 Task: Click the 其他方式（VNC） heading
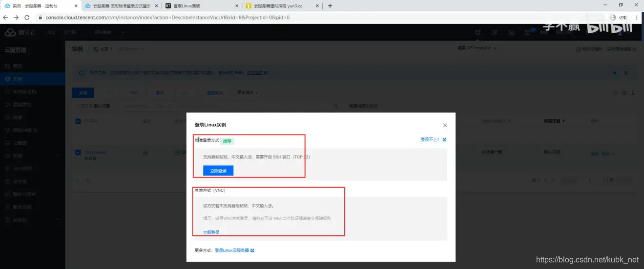[x=210, y=190]
